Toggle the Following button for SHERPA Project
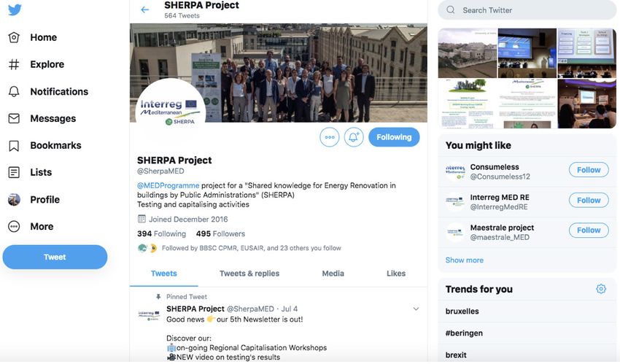Image resolution: width=620 pixels, height=364 pixels. 394,137
